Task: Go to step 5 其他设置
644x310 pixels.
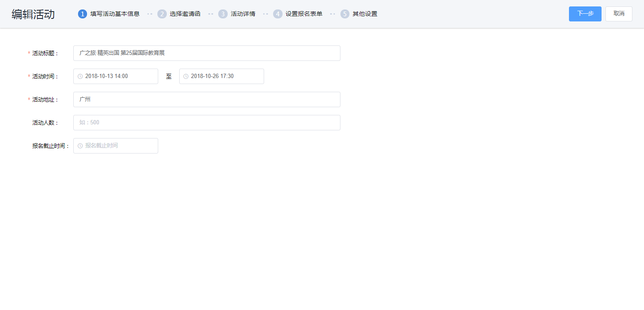Action: tap(359, 14)
